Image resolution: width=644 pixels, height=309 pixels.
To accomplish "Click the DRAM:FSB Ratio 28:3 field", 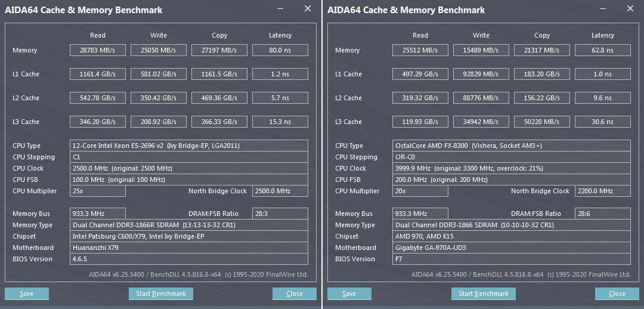I will (280, 214).
